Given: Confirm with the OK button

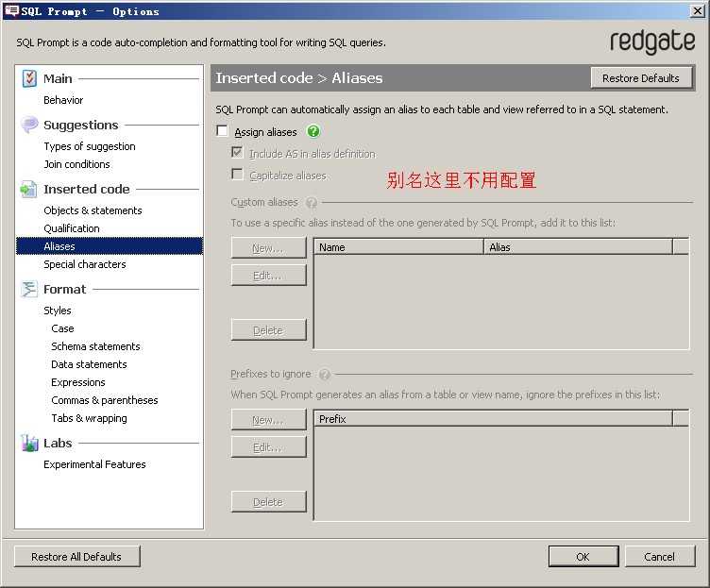Looking at the screenshot, I should pos(583,557).
